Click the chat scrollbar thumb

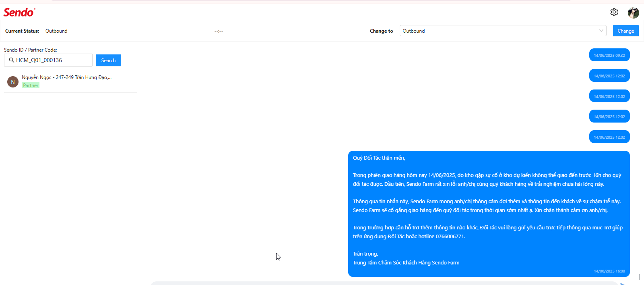click(639, 277)
